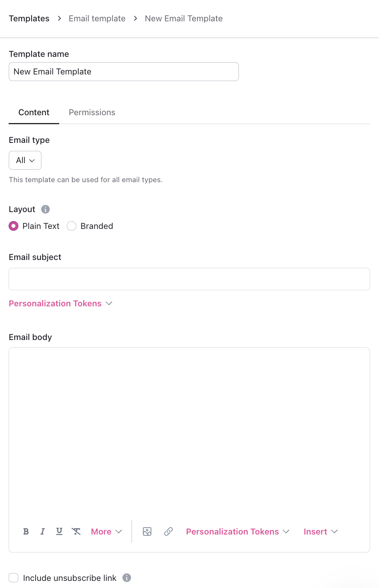Image resolution: width=379 pixels, height=588 pixels.
Task: Navigate to Email template breadcrumb
Action: 97,19
